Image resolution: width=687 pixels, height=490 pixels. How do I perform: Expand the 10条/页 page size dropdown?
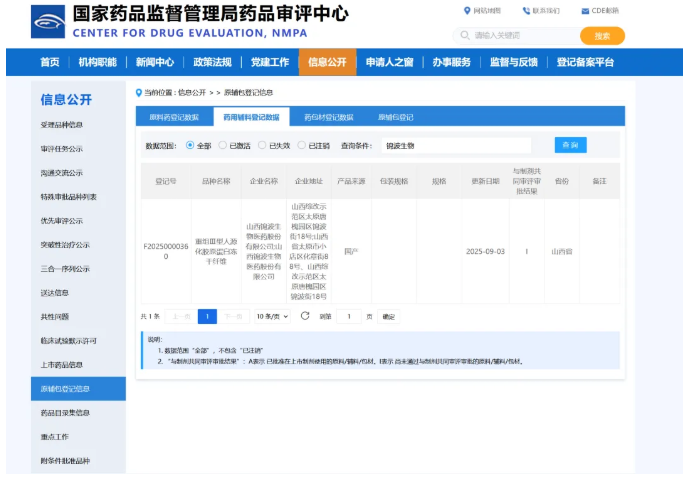tap(272, 316)
